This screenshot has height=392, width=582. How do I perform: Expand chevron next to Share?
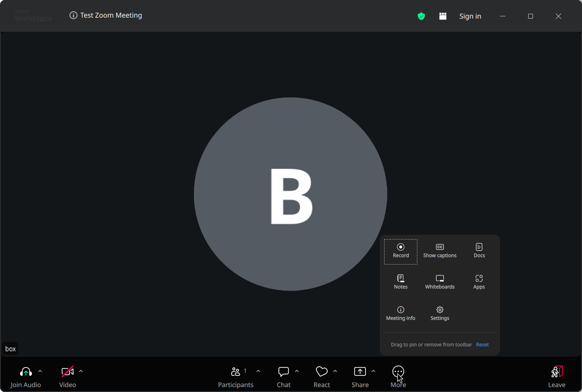tap(373, 371)
